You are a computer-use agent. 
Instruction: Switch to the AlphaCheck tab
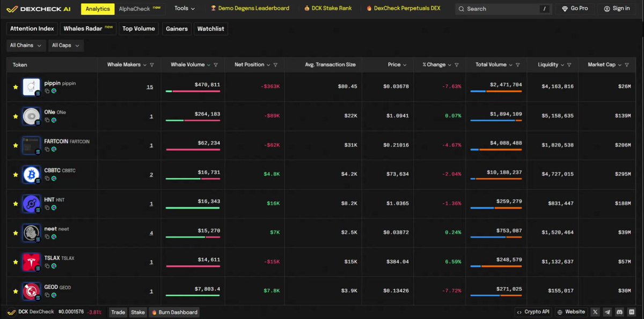pos(140,9)
